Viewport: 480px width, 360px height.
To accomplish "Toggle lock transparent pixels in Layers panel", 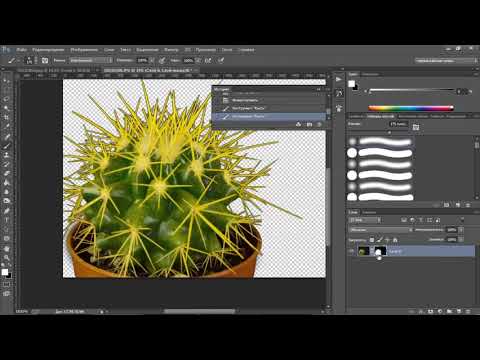I will pos(372,240).
